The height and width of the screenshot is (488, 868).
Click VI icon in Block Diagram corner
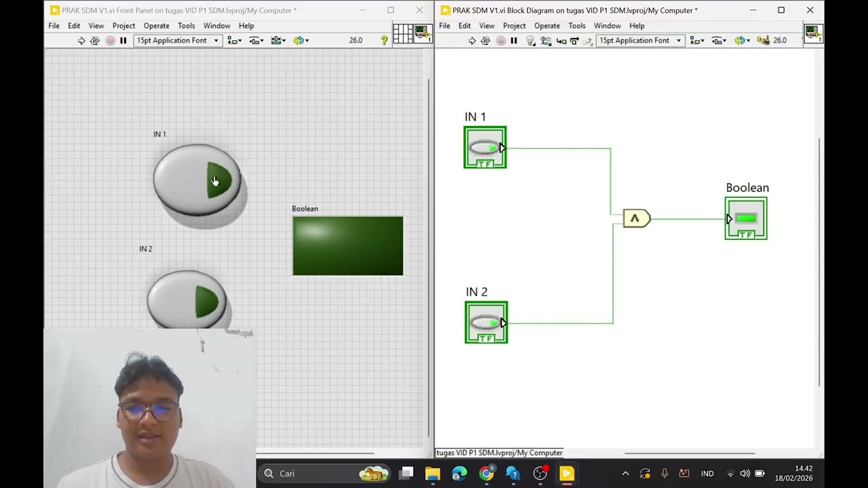pos(813,34)
